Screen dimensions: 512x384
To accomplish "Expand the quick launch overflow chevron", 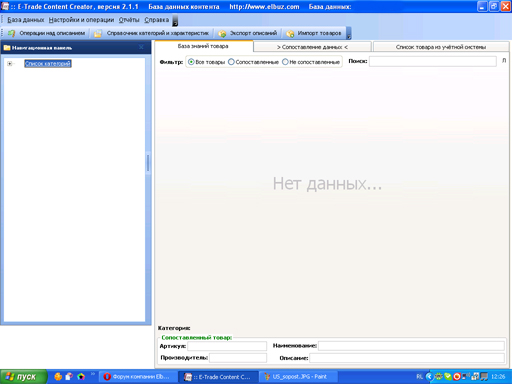I will (x=93, y=374).
